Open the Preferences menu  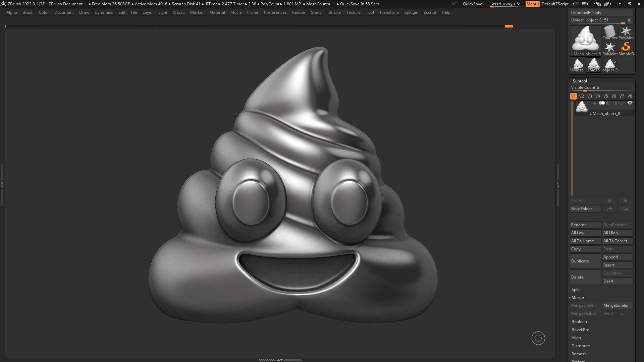coord(275,12)
